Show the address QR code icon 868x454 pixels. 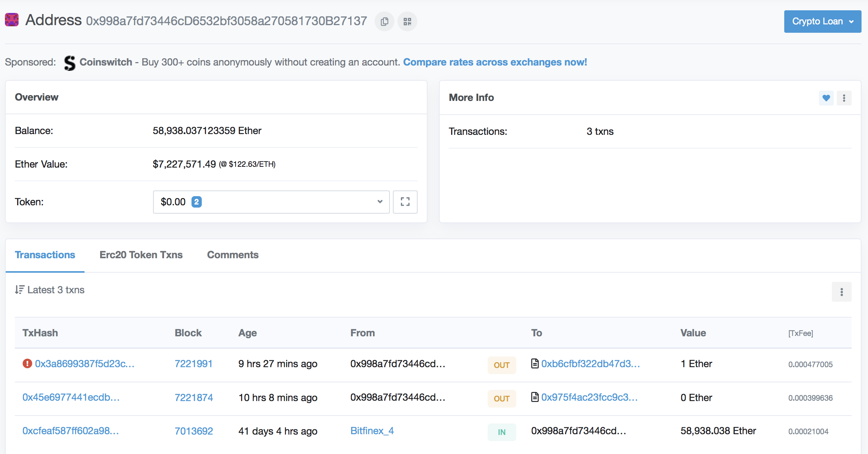coord(407,21)
